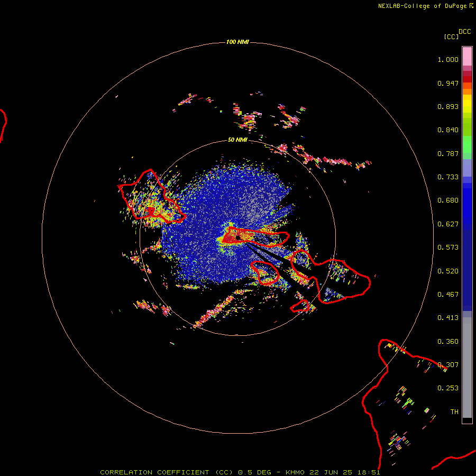
Task: Click the 0.733 color scale label
Action: [448, 177]
